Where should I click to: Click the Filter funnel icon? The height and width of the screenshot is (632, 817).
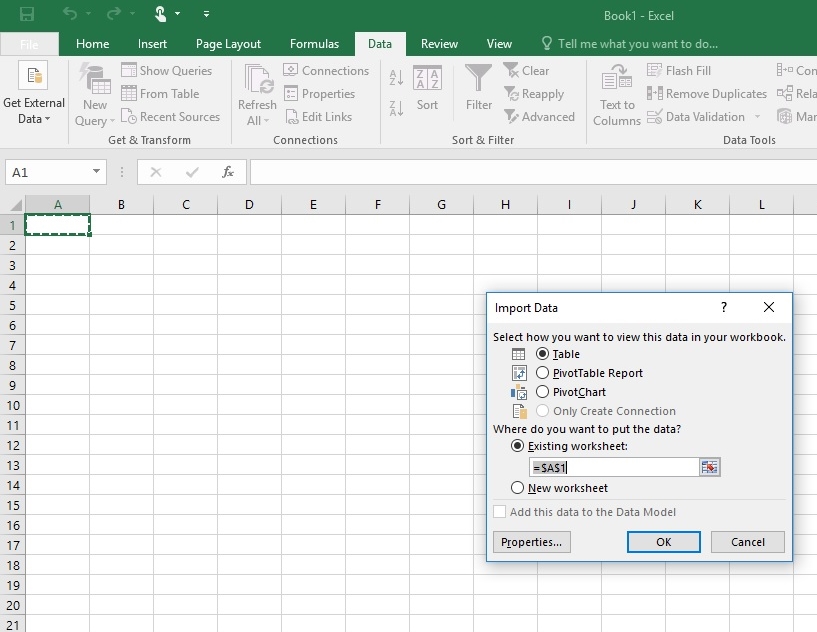point(479,78)
